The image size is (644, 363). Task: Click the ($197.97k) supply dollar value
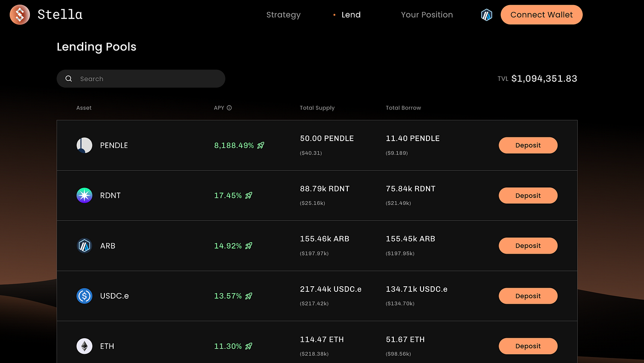coord(314,254)
